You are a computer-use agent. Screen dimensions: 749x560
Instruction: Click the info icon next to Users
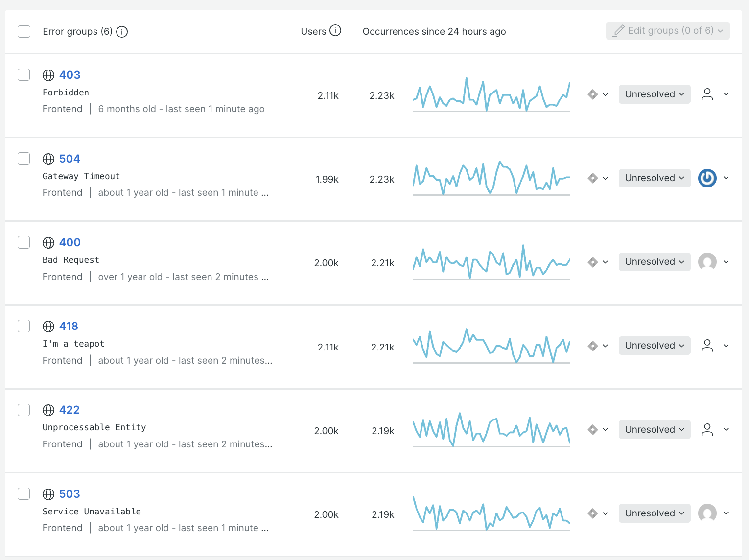(x=335, y=31)
